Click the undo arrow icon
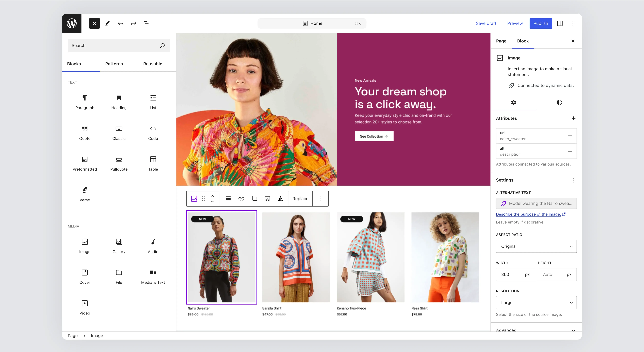The image size is (644, 352). pyautogui.click(x=120, y=23)
